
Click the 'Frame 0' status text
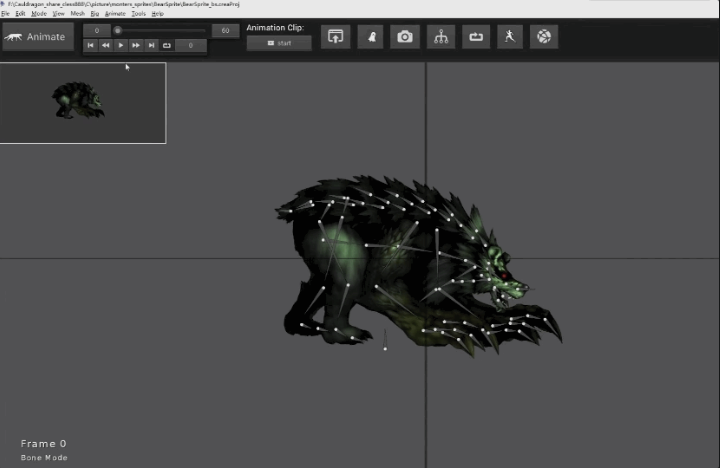(44, 444)
